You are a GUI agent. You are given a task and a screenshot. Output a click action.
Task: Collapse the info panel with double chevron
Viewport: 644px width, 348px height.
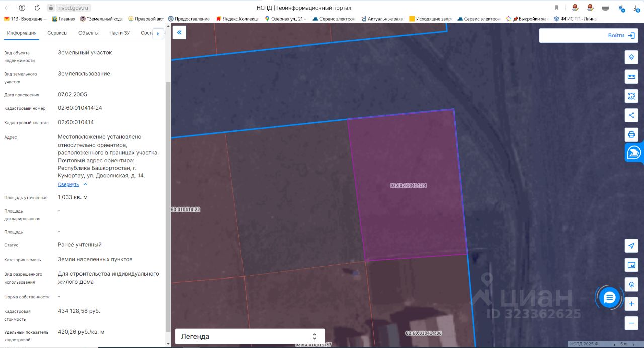click(x=179, y=33)
